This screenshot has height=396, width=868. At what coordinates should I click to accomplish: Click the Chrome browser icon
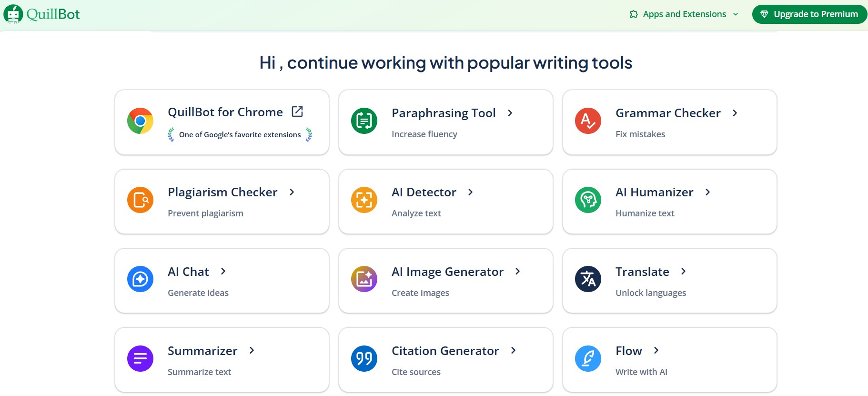[140, 121]
